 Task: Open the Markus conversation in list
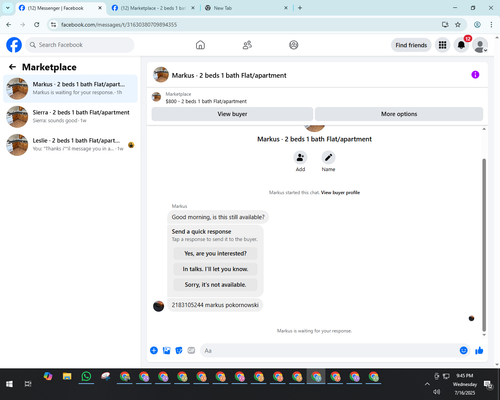click(x=70, y=89)
